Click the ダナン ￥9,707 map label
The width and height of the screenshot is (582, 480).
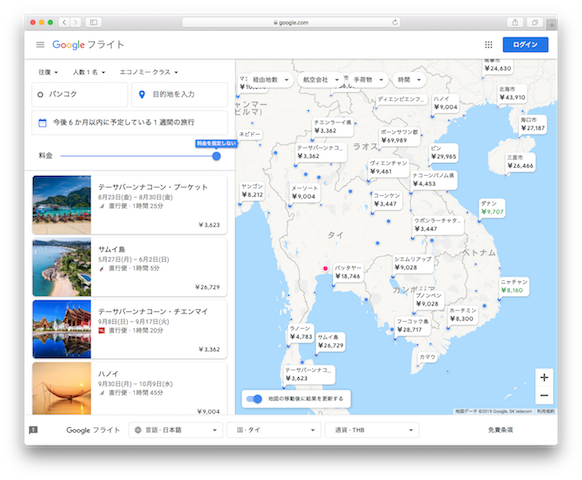(x=492, y=208)
